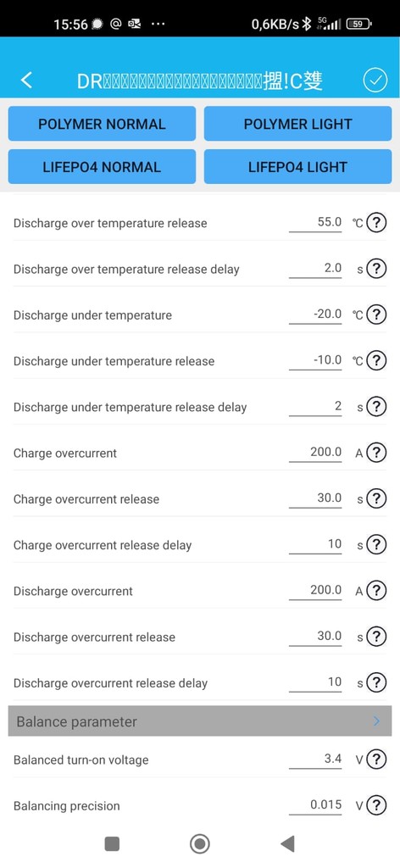Edit Discharge overcurrent release delay value
This screenshot has height=868, width=400.
tap(315, 682)
